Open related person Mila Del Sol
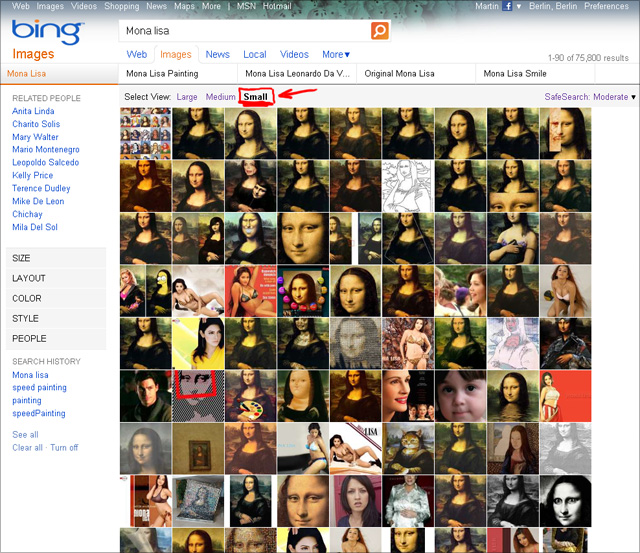Image resolution: width=640 pixels, height=553 pixels. pos(35,227)
